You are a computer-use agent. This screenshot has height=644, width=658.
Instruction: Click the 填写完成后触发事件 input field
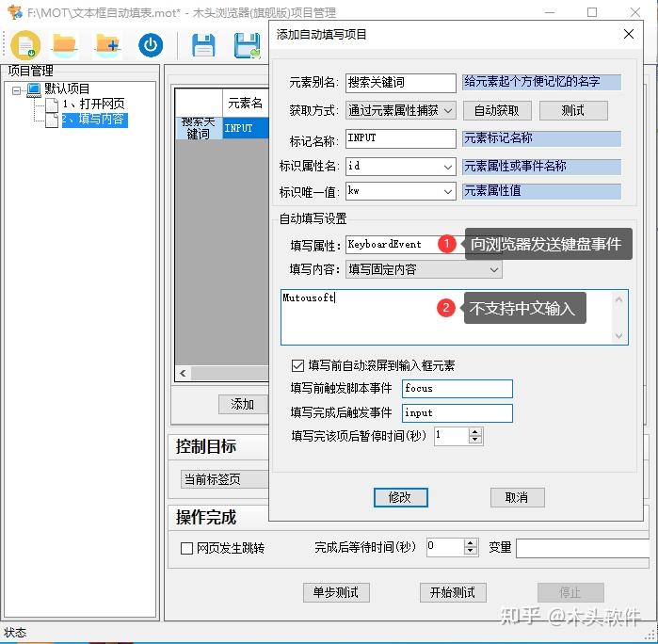457,413
